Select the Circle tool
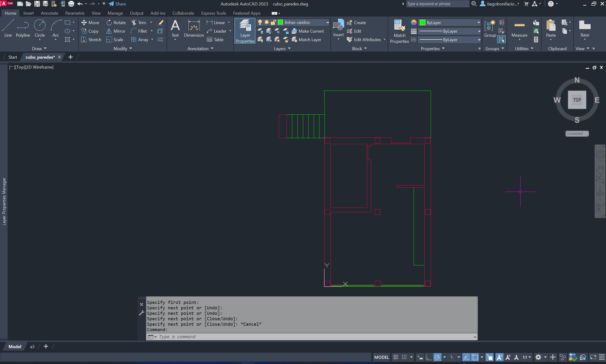 click(40, 29)
